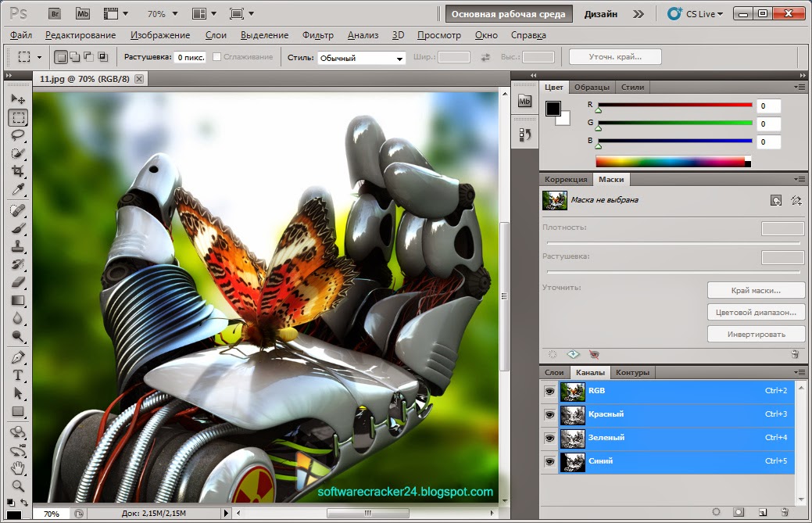
Task: Add a pixel mask in Masks panel
Action: point(775,200)
